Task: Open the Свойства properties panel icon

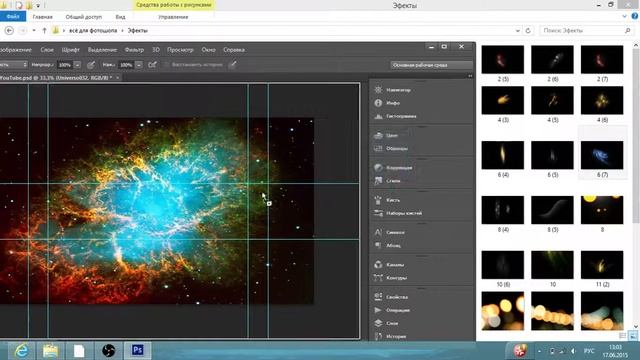Action: [x=378, y=297]
